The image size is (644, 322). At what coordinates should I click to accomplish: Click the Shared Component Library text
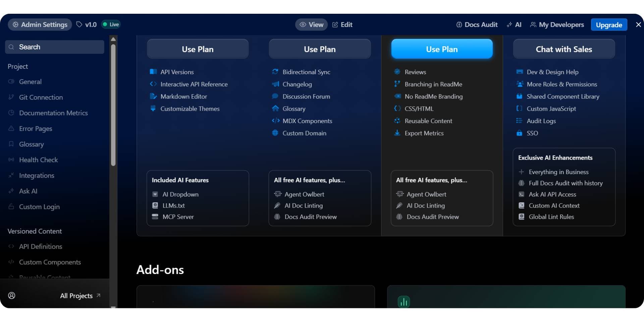tap(563, 96)
